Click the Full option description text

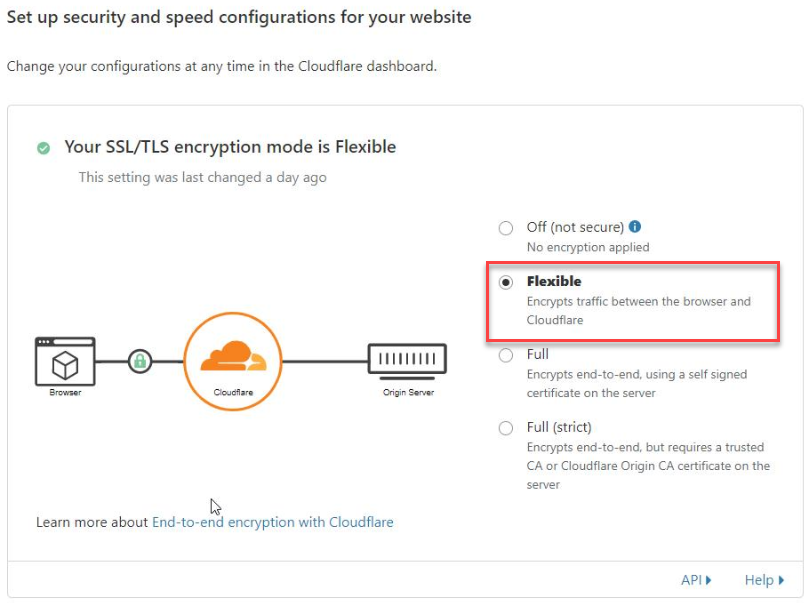[x=637, y=383]
